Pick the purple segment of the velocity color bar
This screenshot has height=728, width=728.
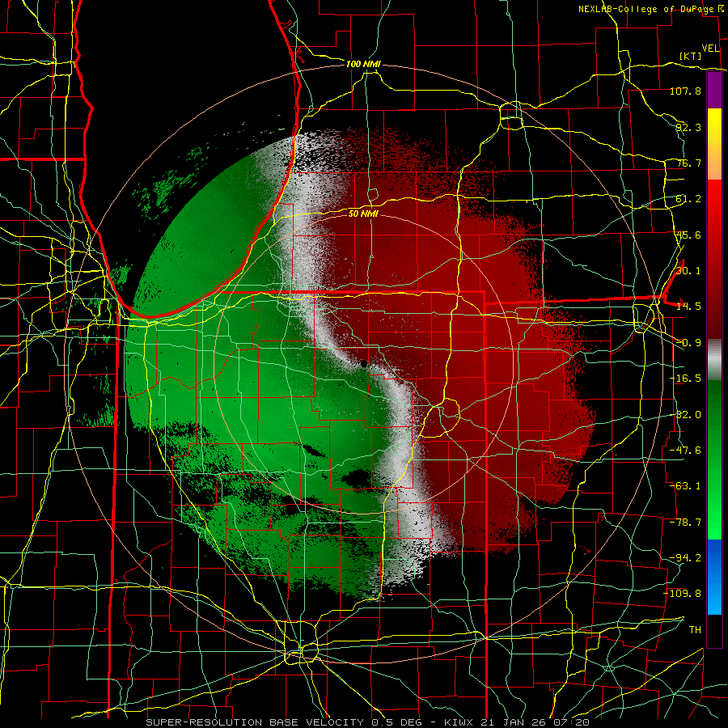(714, 90)
